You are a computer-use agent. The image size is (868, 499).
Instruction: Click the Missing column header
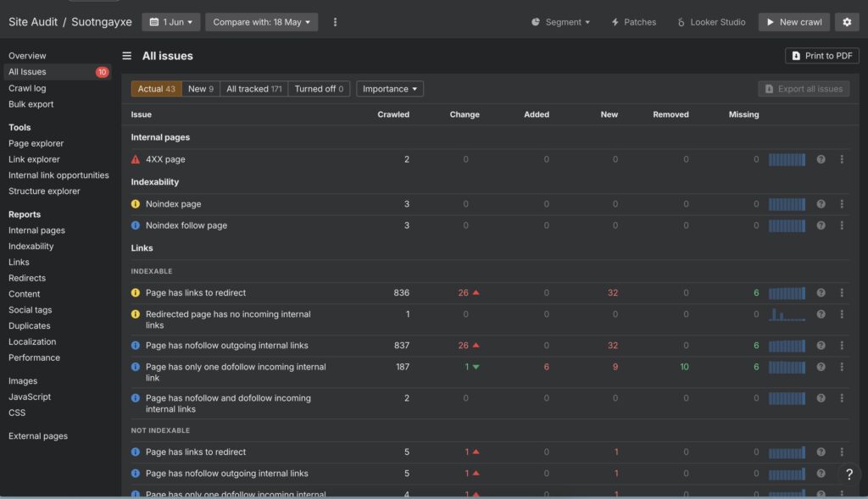[743, 114]
